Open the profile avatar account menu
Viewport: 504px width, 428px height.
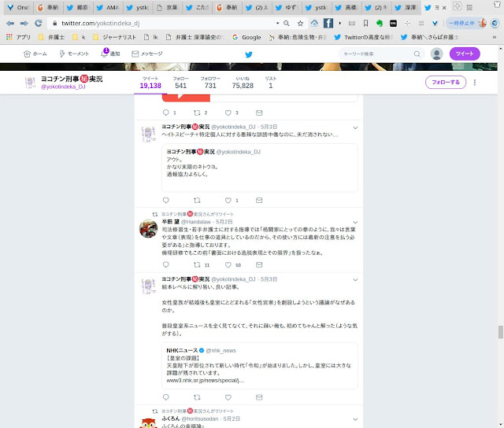click(436, 53)
